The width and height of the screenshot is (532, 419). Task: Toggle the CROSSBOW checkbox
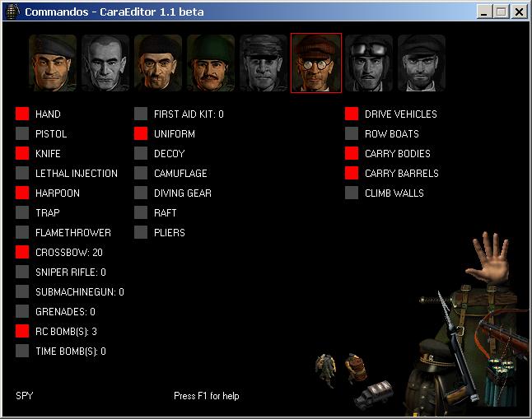tap(22, 252)
